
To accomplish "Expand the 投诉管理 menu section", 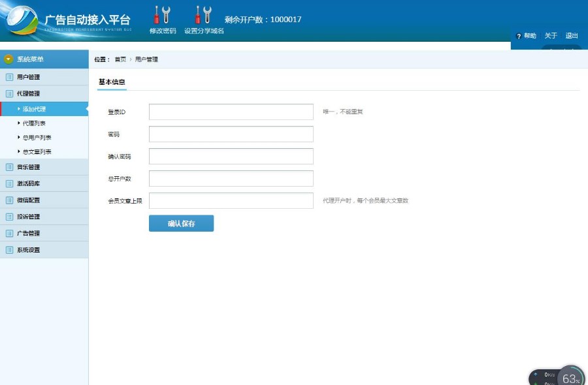I will [28, 217].
